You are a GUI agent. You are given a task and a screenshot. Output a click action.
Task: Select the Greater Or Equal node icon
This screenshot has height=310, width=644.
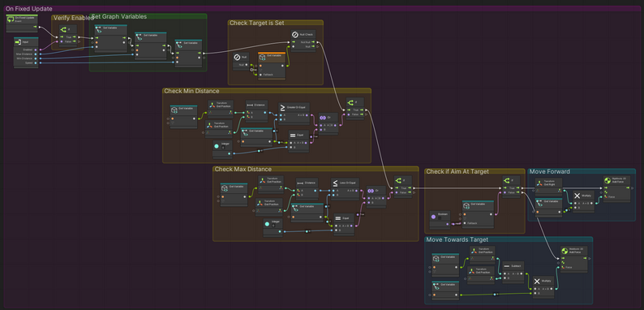282,108
